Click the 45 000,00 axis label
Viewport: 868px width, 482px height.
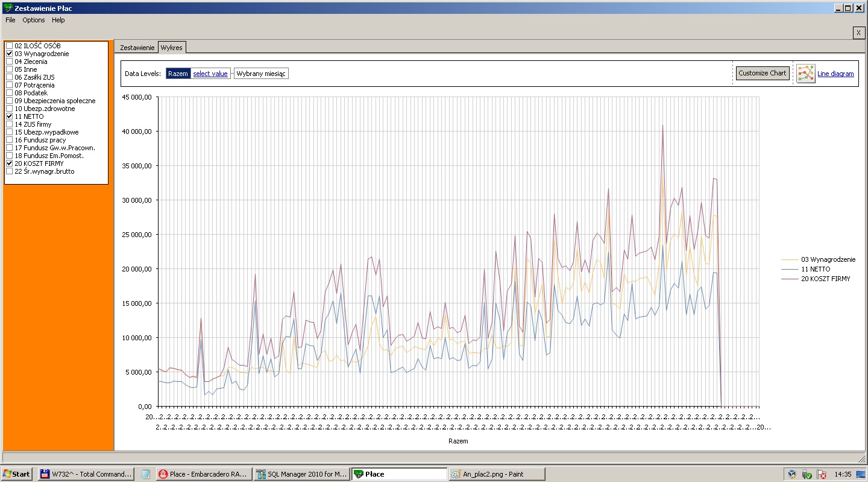tap(136, 97)
